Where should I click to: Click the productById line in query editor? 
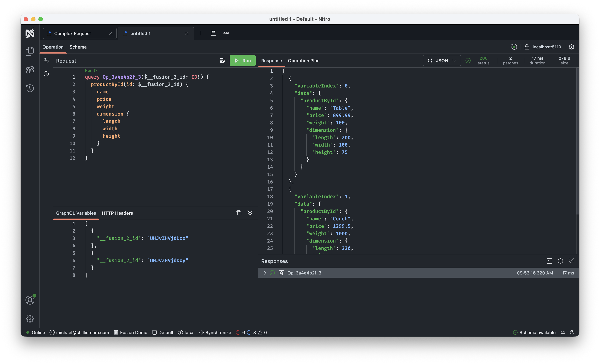pos(139,84)
